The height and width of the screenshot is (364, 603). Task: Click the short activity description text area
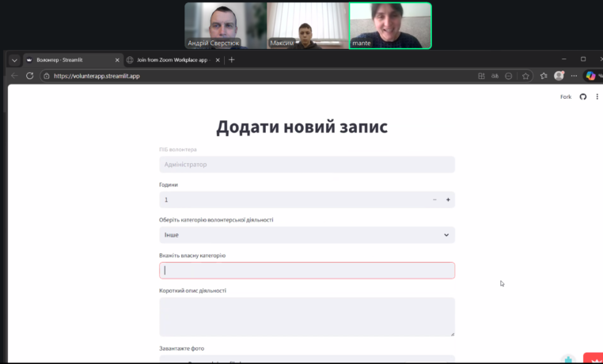tap(307, 317)
